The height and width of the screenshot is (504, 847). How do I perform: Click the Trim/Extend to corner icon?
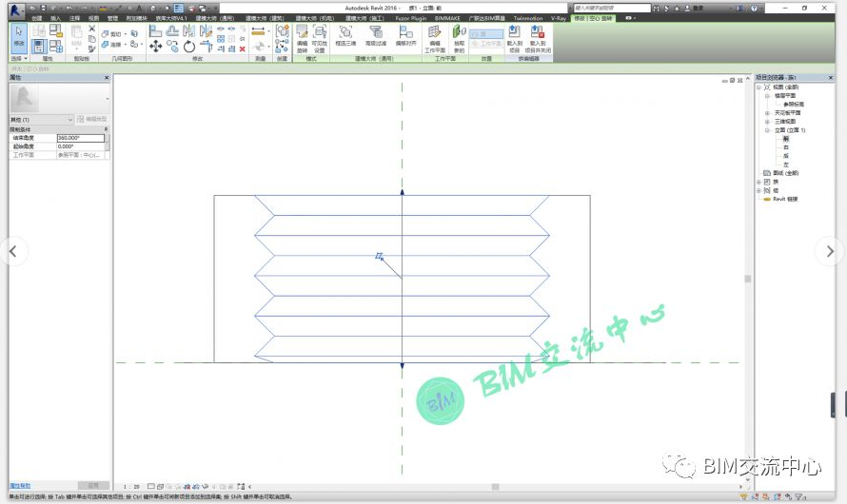coord(206,47)
